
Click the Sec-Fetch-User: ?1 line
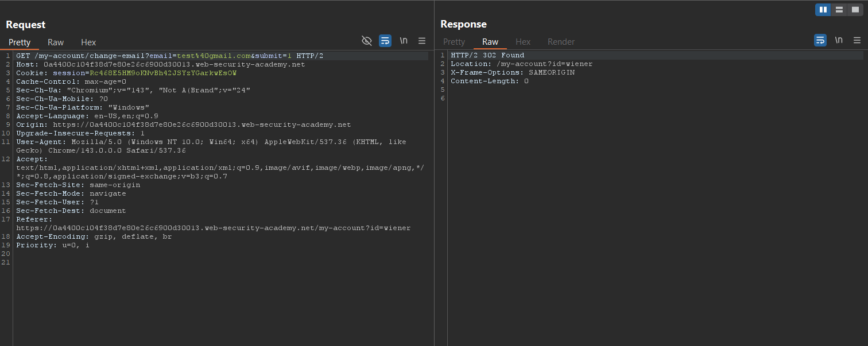57,202
